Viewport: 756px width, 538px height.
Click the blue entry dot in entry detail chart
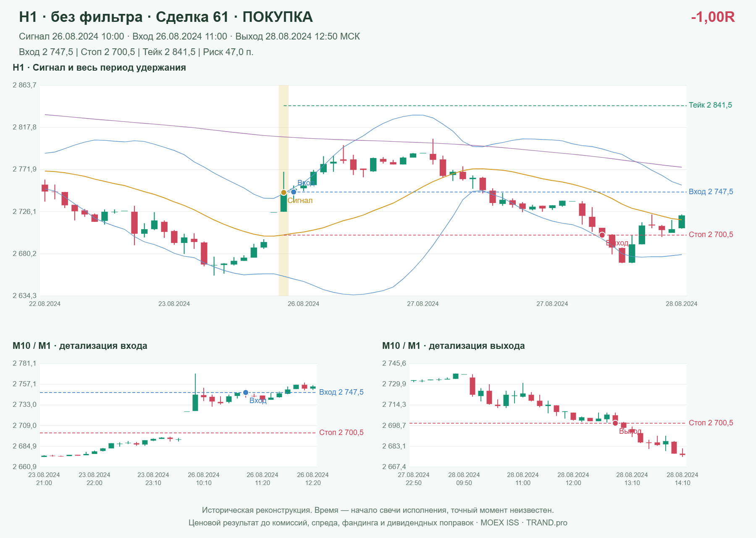(246, 393)
